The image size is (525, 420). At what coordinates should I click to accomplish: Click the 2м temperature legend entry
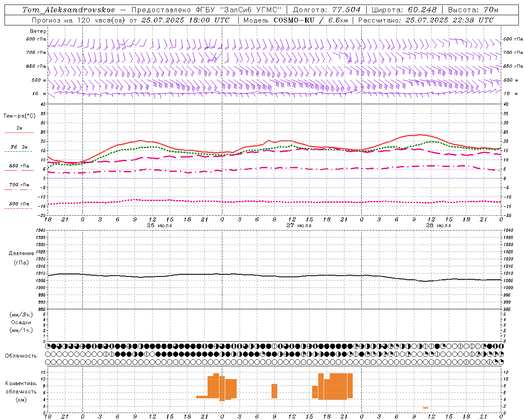(x=19, y=128)
